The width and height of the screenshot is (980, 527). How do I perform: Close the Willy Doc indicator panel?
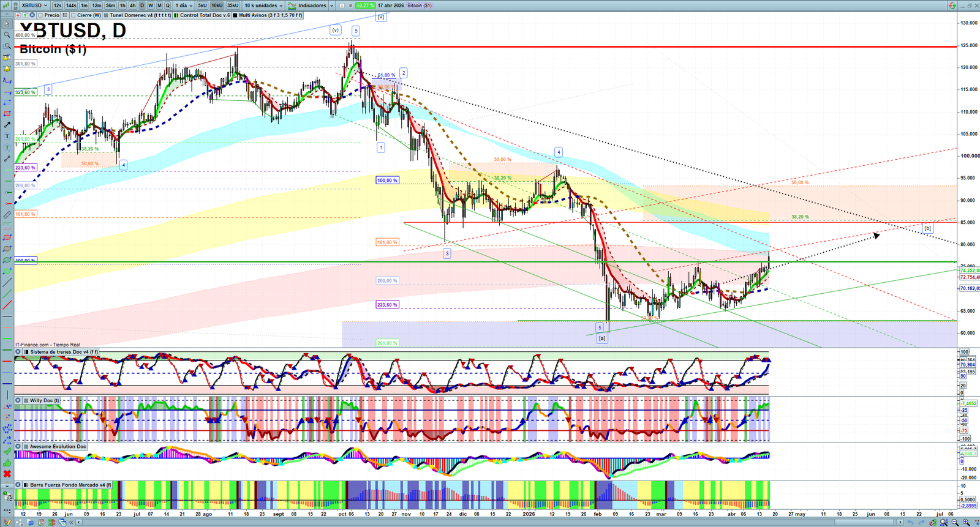[x=18, y=400]
